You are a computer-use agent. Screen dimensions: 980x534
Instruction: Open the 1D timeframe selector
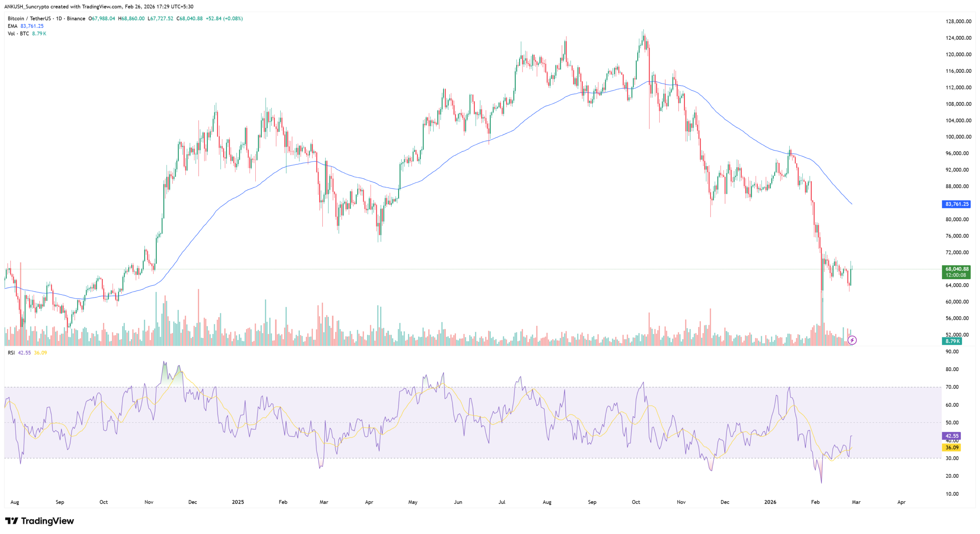60,18
